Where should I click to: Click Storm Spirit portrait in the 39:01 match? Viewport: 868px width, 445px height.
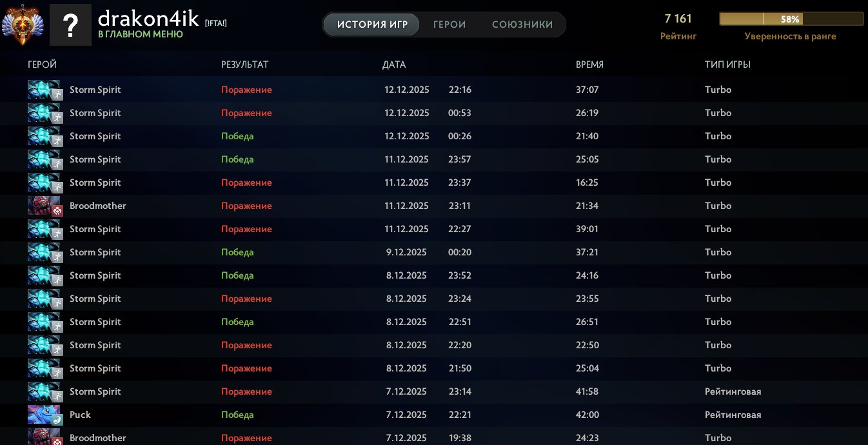tap(44, 229)
